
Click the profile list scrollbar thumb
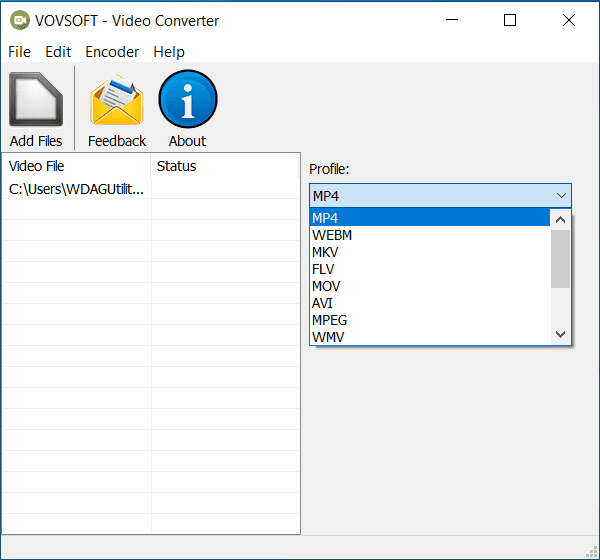tap(560, 259)
